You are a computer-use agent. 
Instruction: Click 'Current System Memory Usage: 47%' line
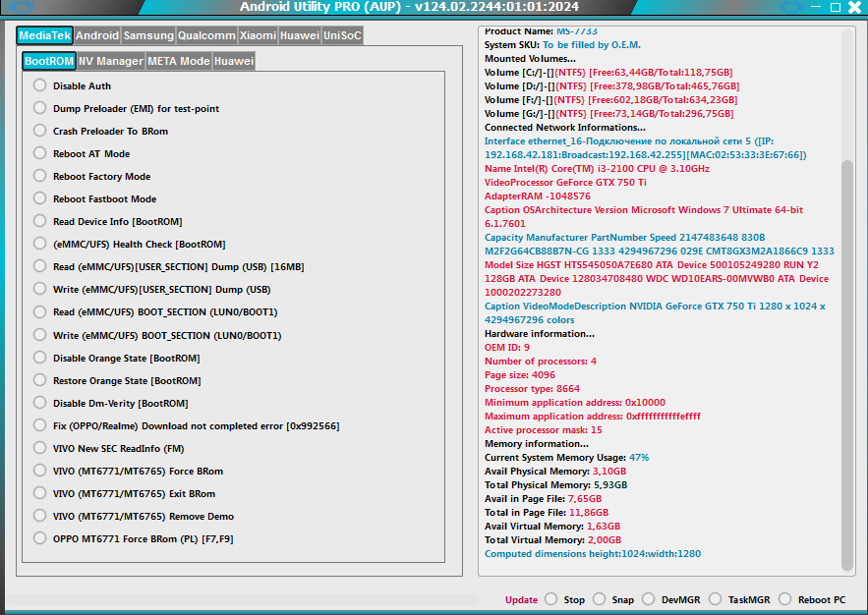pyautogui.click(x=566, y=458)
